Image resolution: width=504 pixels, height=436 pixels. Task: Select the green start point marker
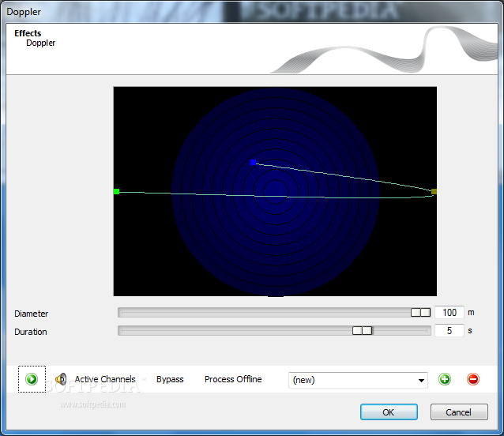coord(116,191)
